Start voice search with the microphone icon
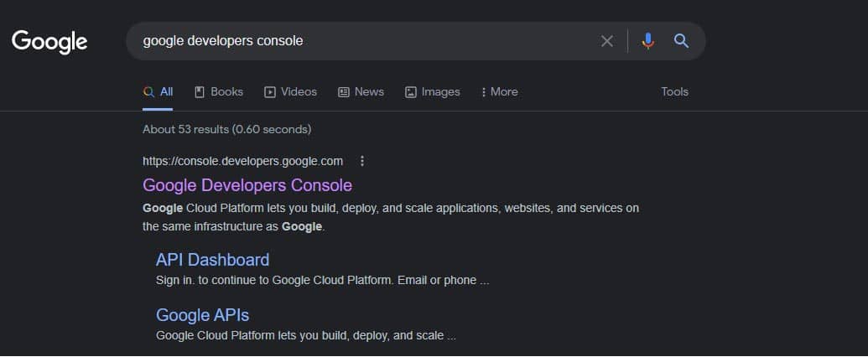The image size is (868, 357). pos(647,41)
